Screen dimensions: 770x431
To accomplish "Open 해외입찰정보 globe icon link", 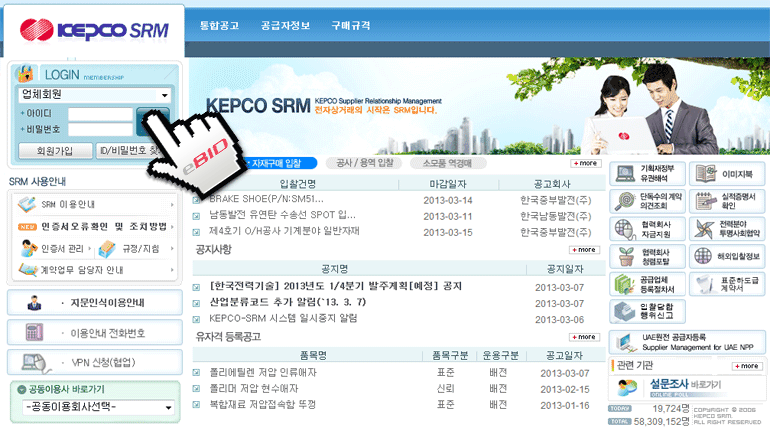I will pyautogui.click(x=727, y=256).
